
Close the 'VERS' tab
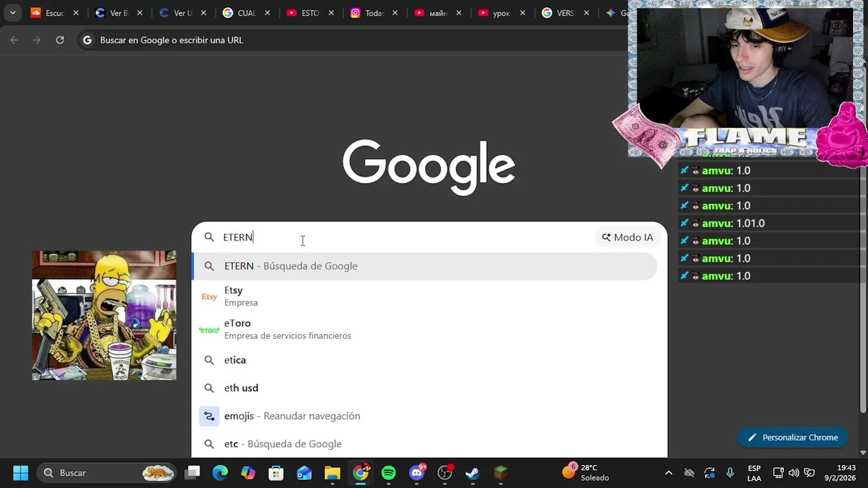pyautogui.click(x=586, y=13)
